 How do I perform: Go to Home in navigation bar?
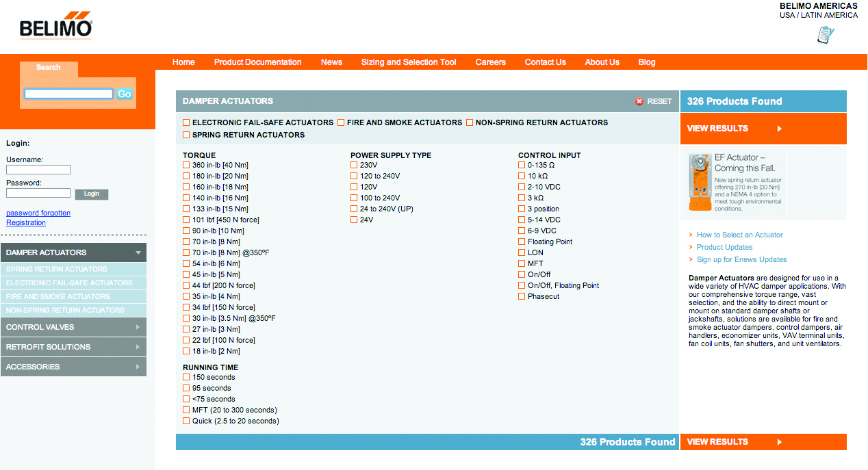click(183, 62)
